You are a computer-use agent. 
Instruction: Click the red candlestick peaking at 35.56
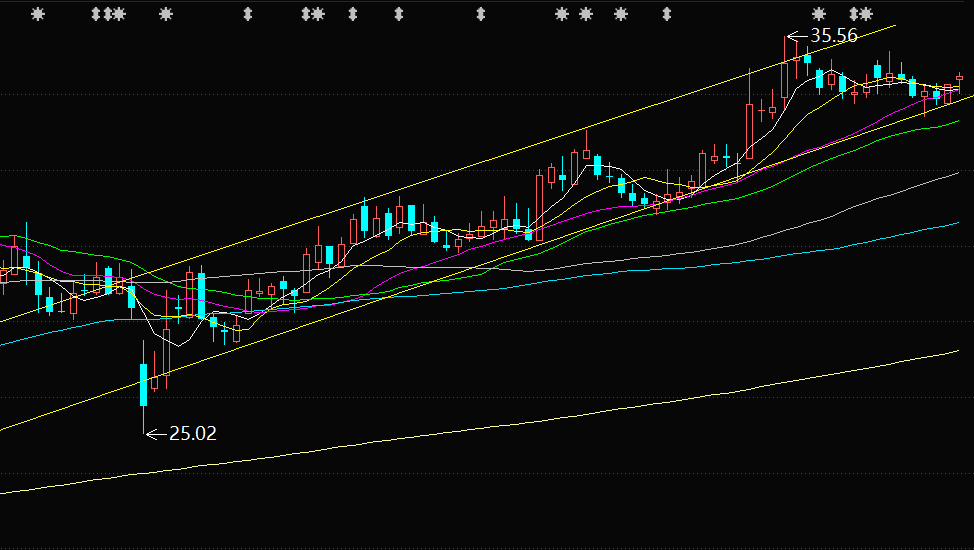click(785, 73)
